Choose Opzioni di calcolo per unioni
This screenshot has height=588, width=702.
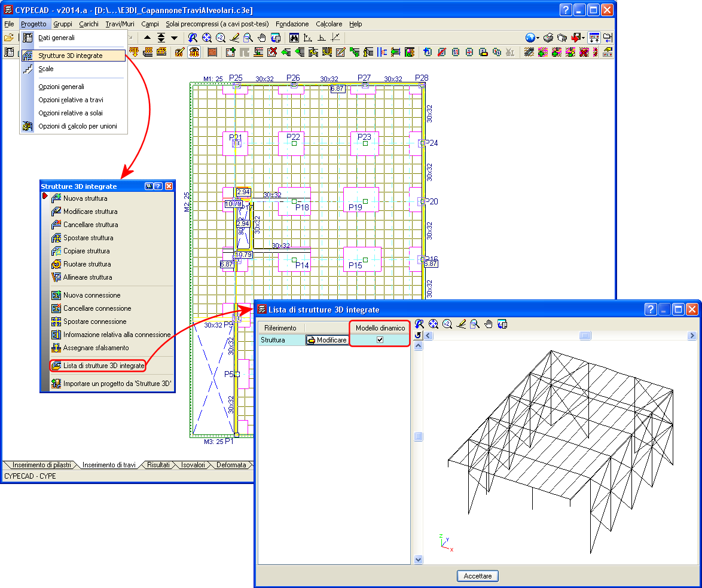click(74, 126)
